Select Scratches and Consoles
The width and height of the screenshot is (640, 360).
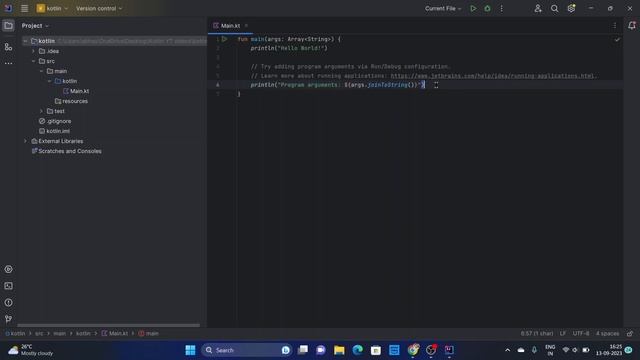(x=67, y=151)
